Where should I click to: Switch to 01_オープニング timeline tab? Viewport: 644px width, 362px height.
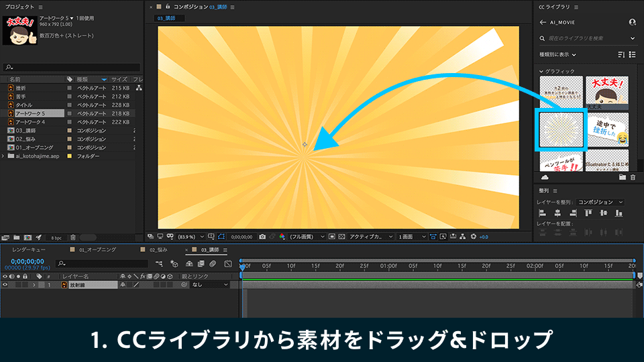(97, 249)
